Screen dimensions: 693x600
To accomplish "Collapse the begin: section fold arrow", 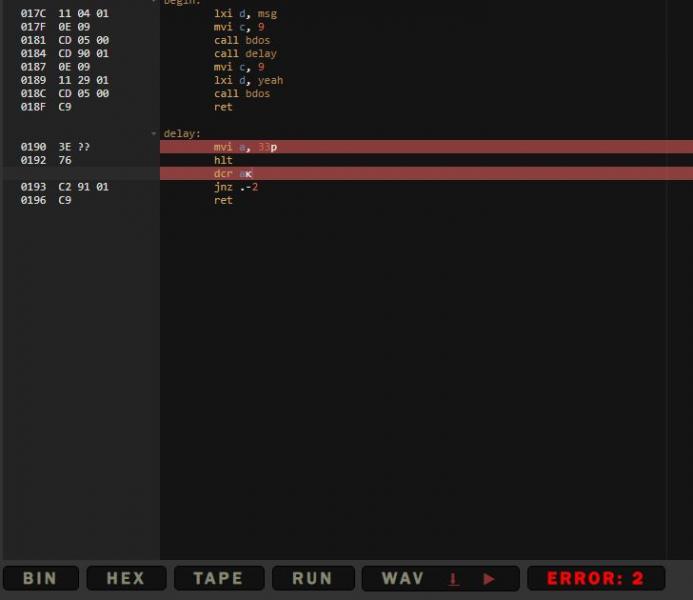I will tap(154, 2).
